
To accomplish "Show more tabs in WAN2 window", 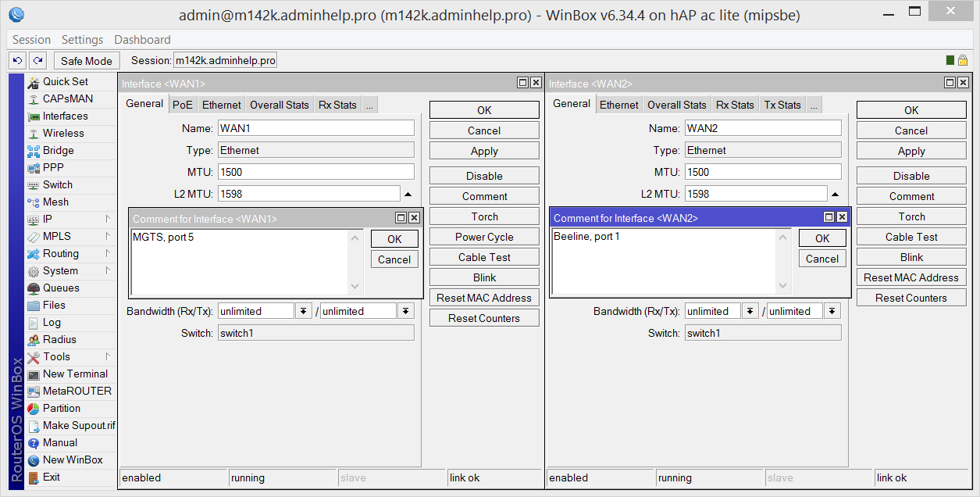I will [x=814, y=105].
